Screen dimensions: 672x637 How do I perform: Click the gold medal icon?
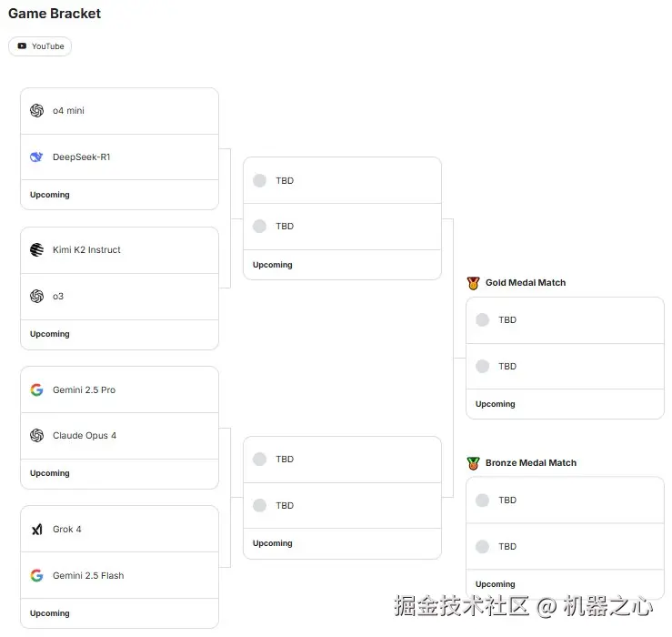click(473, 283)
